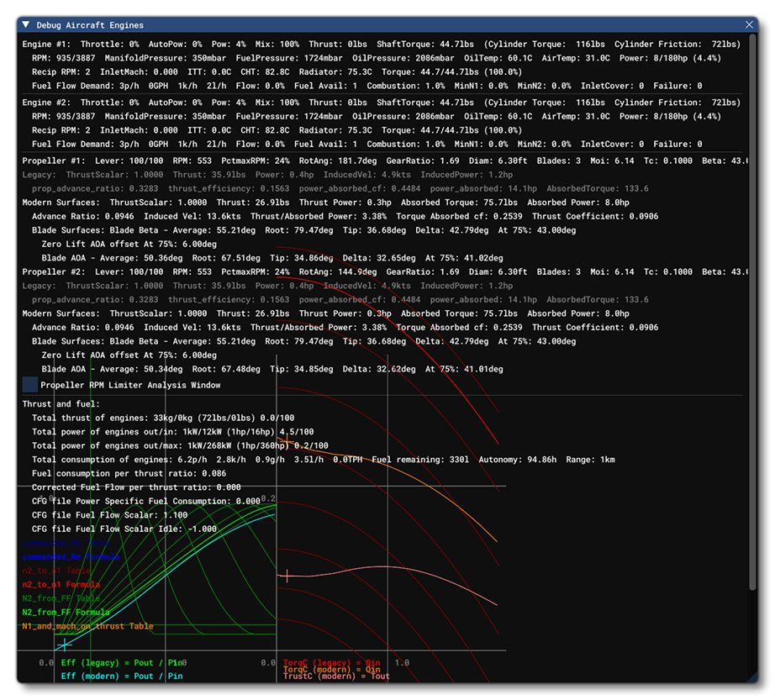Click 'CFG file Power Specific Fuel Consumption' line
The image size is (775, 700).
click(x=146, y=501)
